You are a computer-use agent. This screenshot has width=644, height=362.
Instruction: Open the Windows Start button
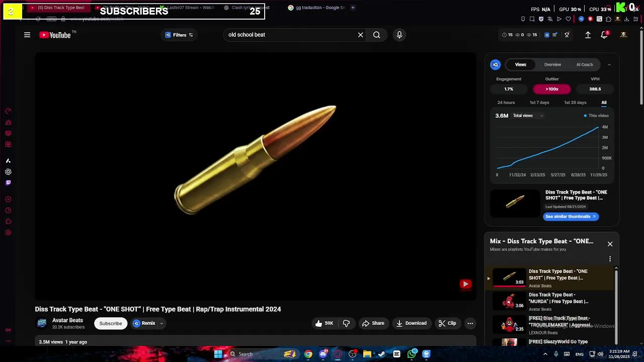pyautogui.click(x=218, y=354)
